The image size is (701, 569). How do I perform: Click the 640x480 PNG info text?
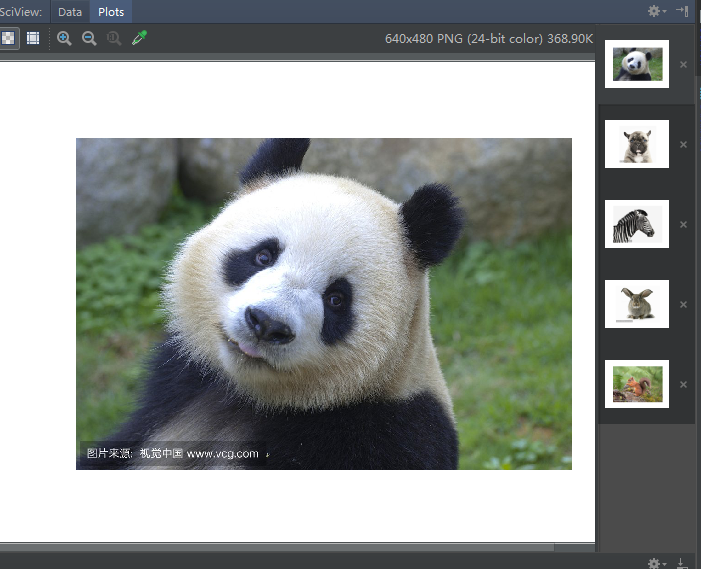click(x=489, y=39)
